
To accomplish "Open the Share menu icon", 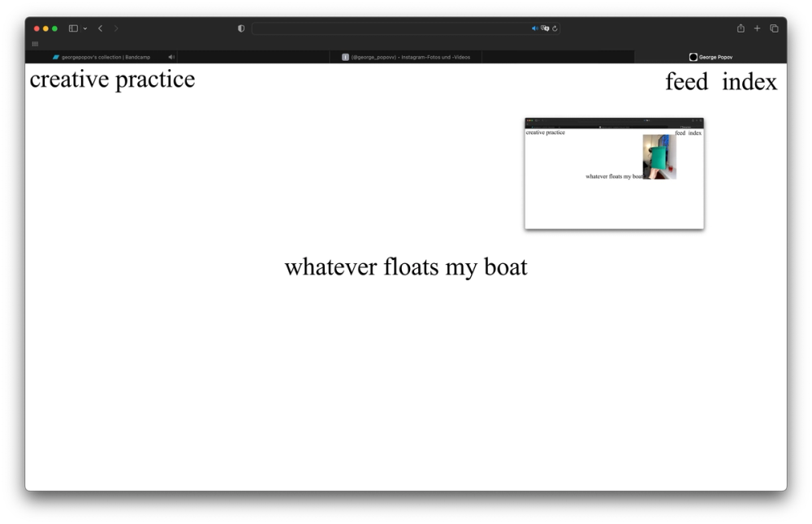I will [x=741, y=28].
